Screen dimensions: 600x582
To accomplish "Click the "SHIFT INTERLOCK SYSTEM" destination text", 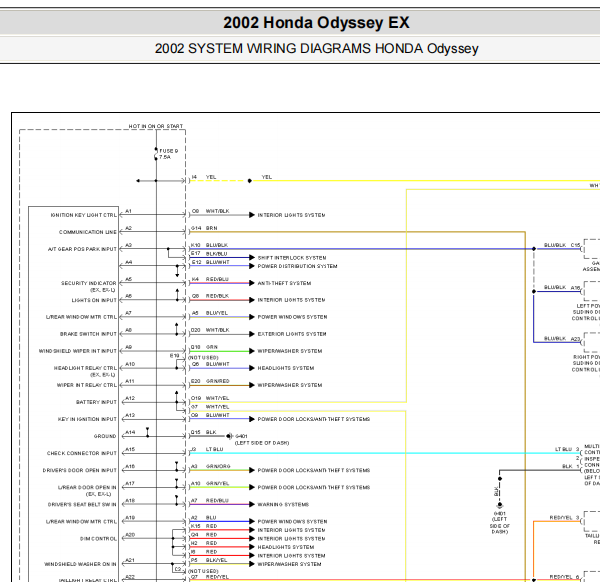I will pos(292,258).
